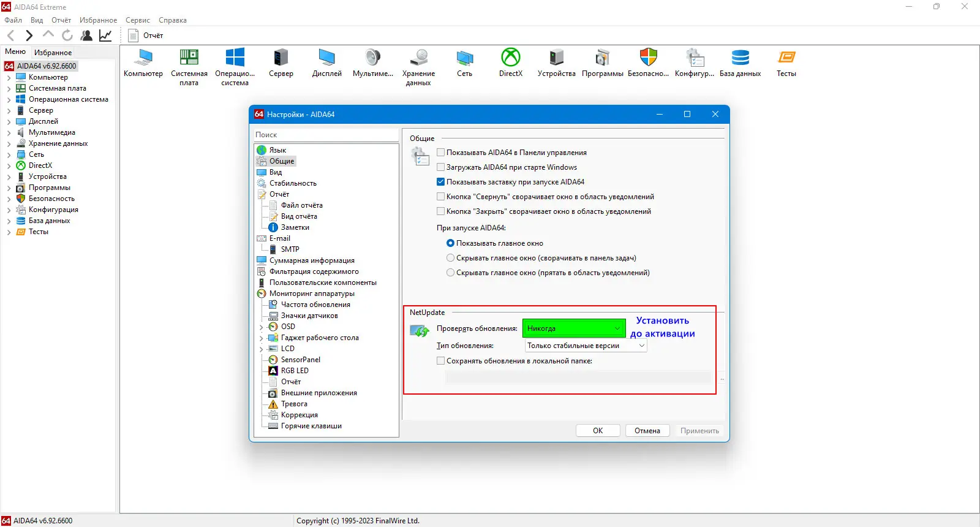The image size is (980, 527).
Task: Select Стабильность in the settings tree
Action: click(293, 183)
